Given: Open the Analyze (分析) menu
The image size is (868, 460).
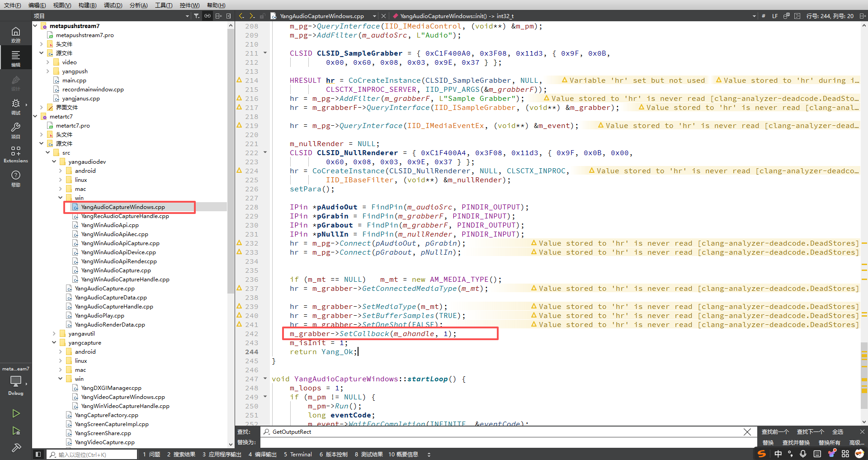Looking at the screenshot, I should coord(138,5).
